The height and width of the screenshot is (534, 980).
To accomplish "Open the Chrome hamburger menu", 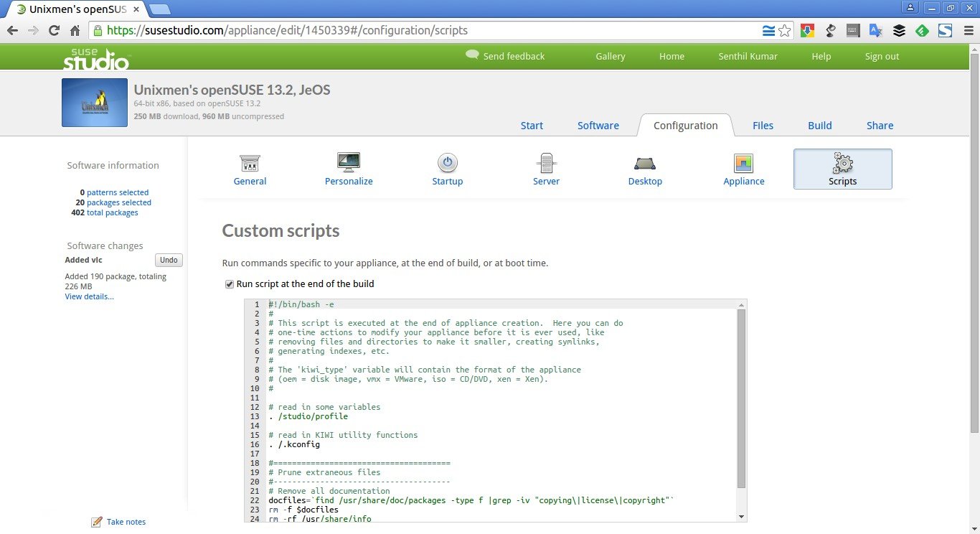I will click(968, 30).
